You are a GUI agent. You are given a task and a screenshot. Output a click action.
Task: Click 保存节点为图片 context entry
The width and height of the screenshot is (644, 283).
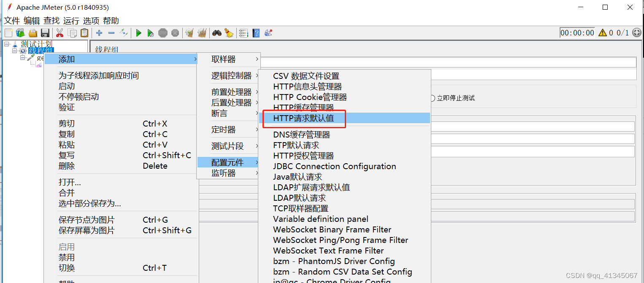click(121, 220)
